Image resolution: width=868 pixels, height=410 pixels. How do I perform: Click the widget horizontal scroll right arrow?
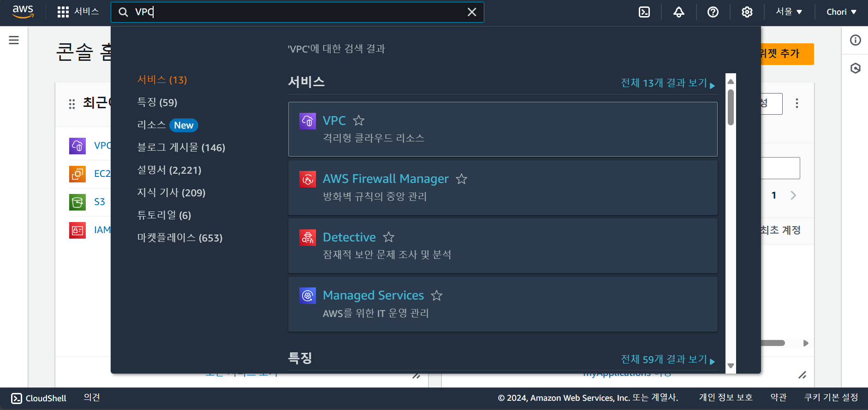tap(806, 343)
